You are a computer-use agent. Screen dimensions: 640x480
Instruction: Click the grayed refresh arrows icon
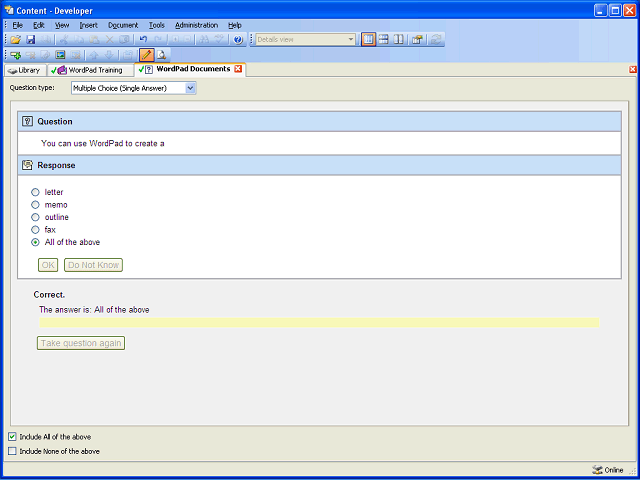point(436,40)
